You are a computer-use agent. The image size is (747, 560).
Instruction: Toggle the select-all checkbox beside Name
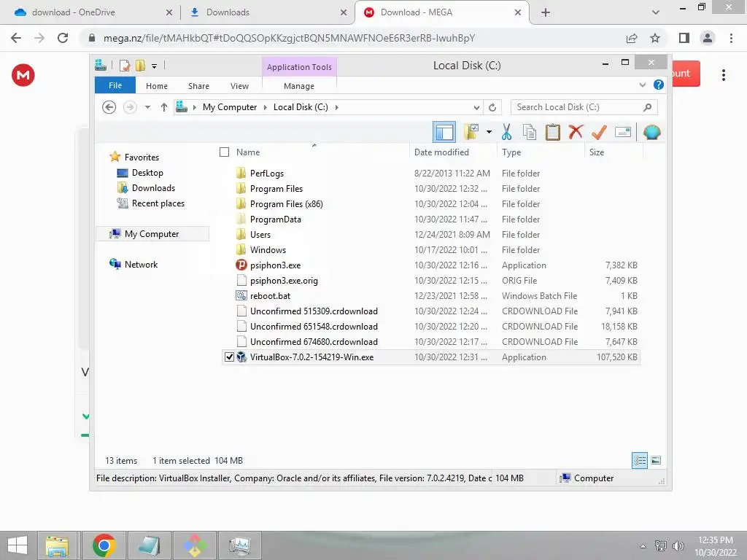pos(225,152)
